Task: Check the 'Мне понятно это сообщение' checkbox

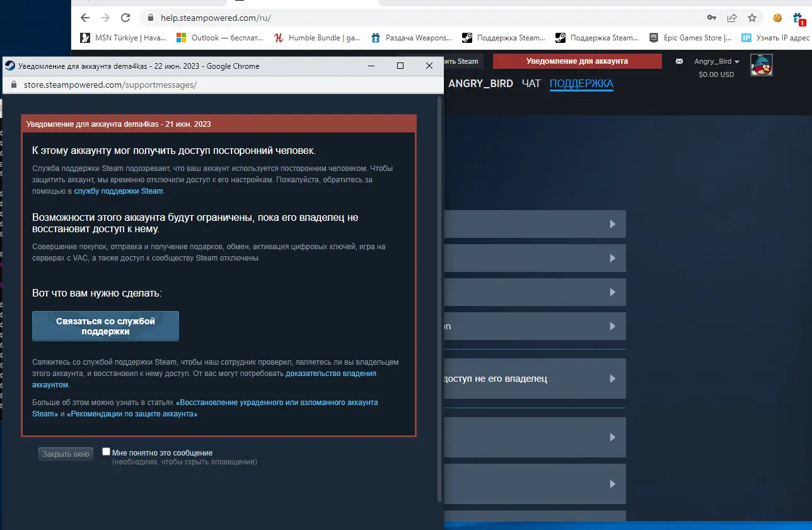Action: pyautogui.click(x=107, y=452)
